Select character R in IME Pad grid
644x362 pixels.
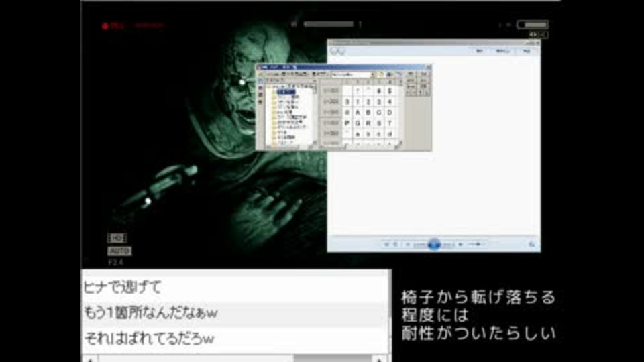pyautogui.click(x=368, y=123)
